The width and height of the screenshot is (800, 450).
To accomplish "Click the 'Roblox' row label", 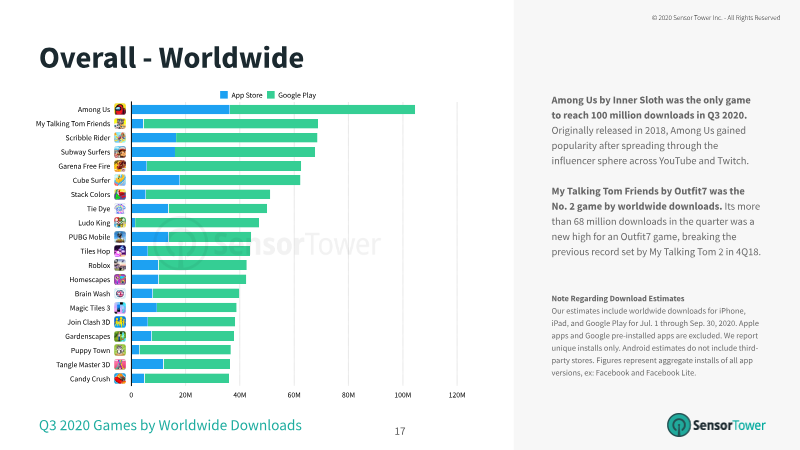I will (x=99, y=265).
